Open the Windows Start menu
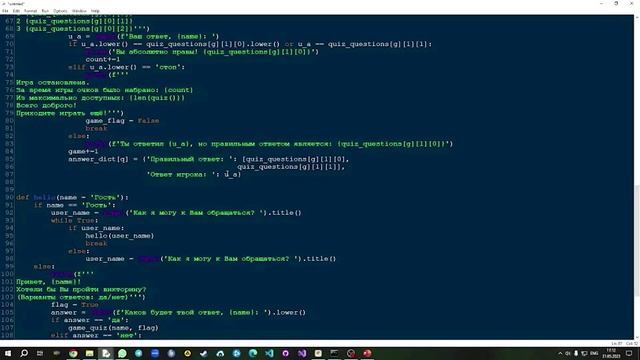This screenshot has height=360, width=640. 8,353
